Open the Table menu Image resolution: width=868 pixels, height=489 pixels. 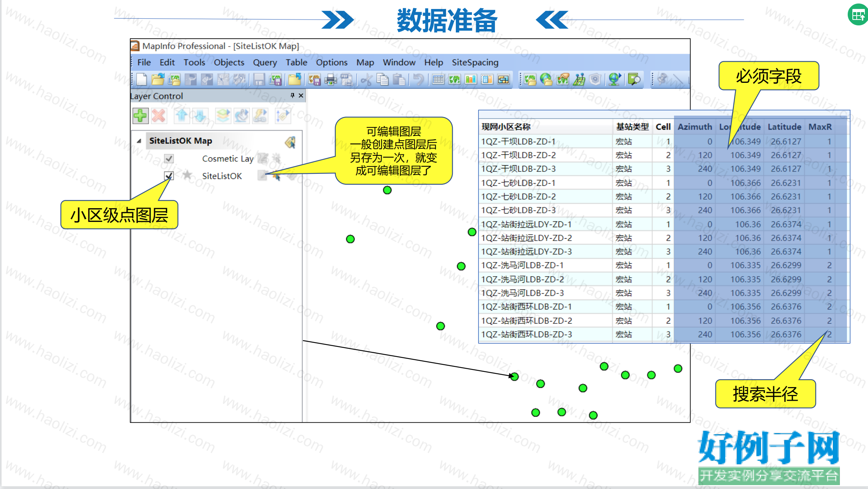click(297, 62)
